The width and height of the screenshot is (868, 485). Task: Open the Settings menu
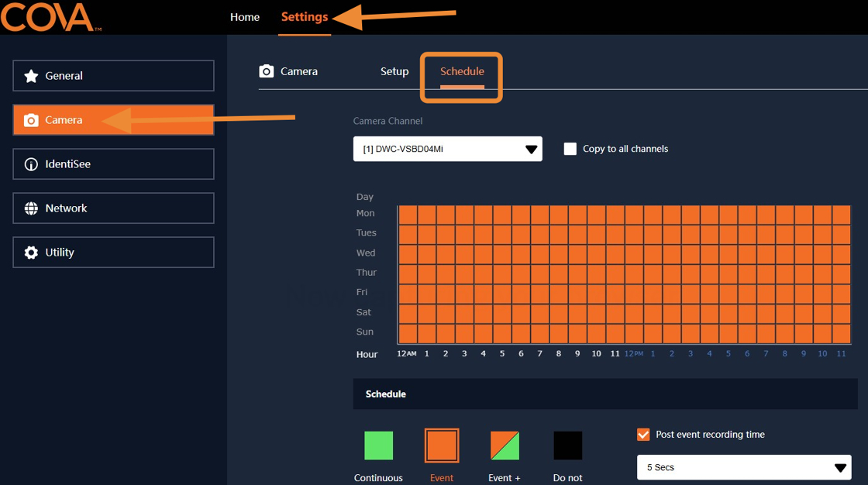pyautogui.click(x=305, y=17)
